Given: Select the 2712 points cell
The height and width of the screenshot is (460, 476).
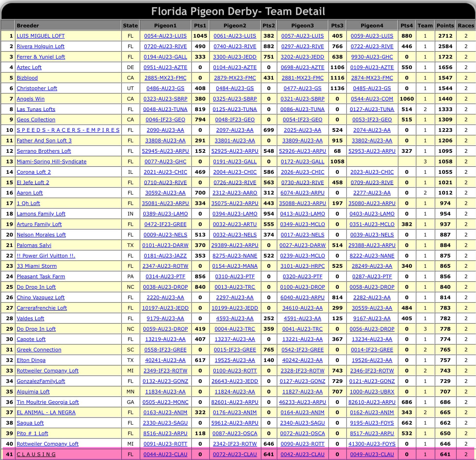Looking at the screenshot, I should tap(445, 36).
